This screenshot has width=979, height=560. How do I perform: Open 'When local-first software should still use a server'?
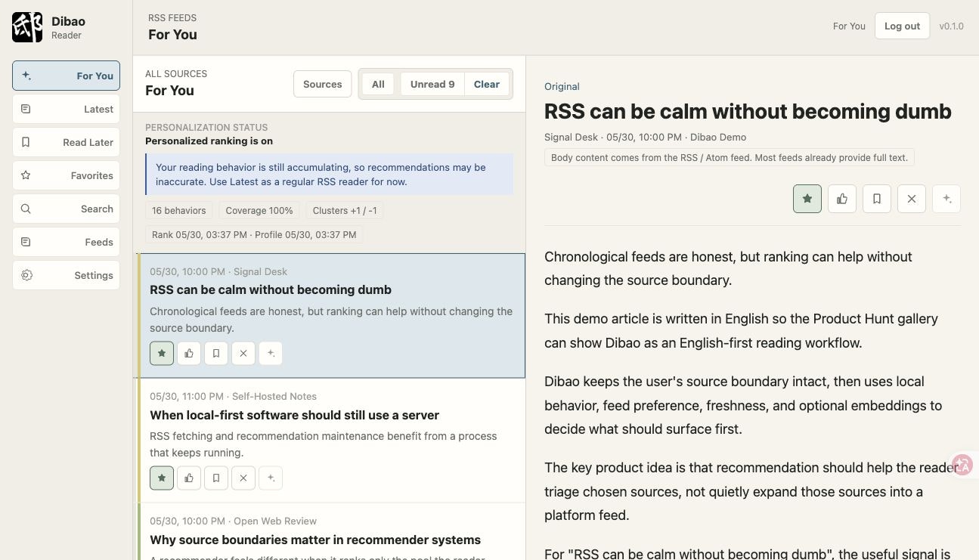click(x=331, y=441)
